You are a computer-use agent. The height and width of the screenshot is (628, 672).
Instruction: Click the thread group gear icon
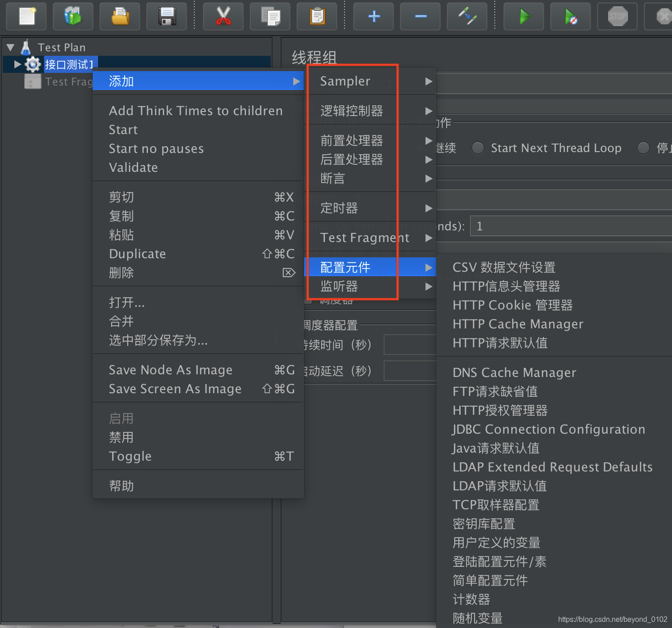[x=32, y=64]
